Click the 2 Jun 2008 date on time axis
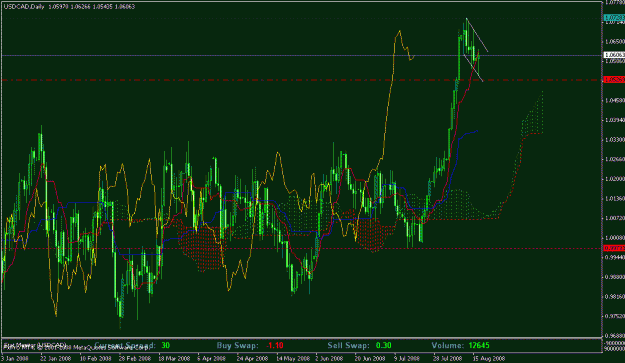625x363 pixels. [329, 358]
